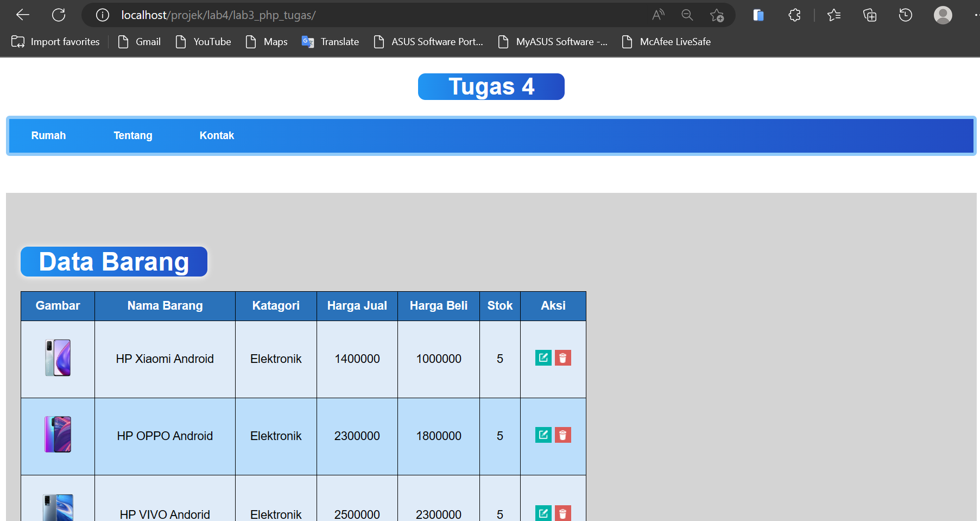Open the Collections panel
The image size is (980, 521).
point(869,15)
